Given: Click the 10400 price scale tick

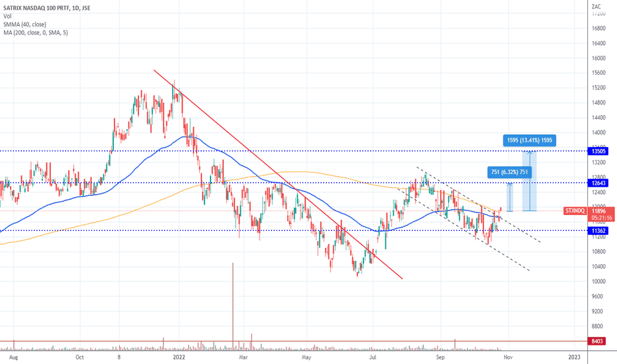Looking at the screenshot, I should [x=598, y=267].
